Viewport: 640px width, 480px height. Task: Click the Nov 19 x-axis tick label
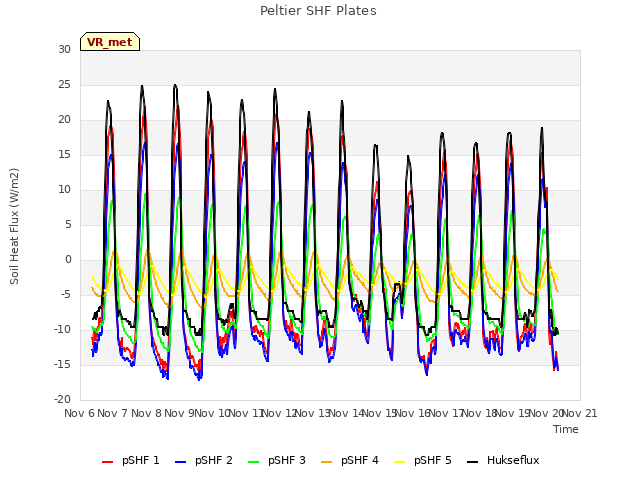point(512,413)
